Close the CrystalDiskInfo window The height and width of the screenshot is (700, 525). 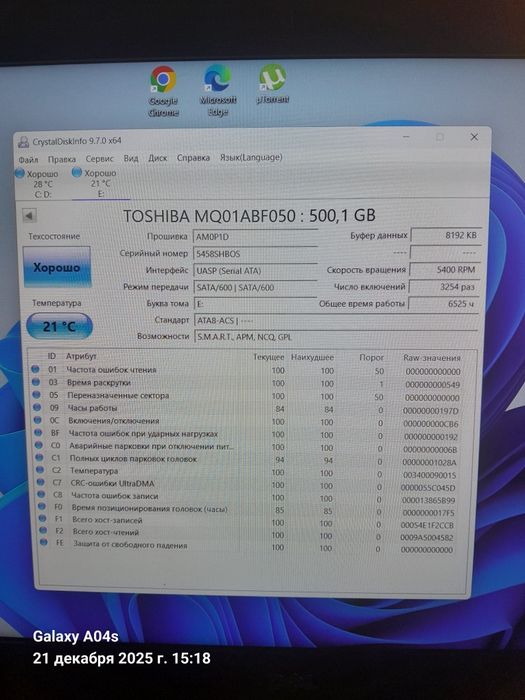pos(474,137)
